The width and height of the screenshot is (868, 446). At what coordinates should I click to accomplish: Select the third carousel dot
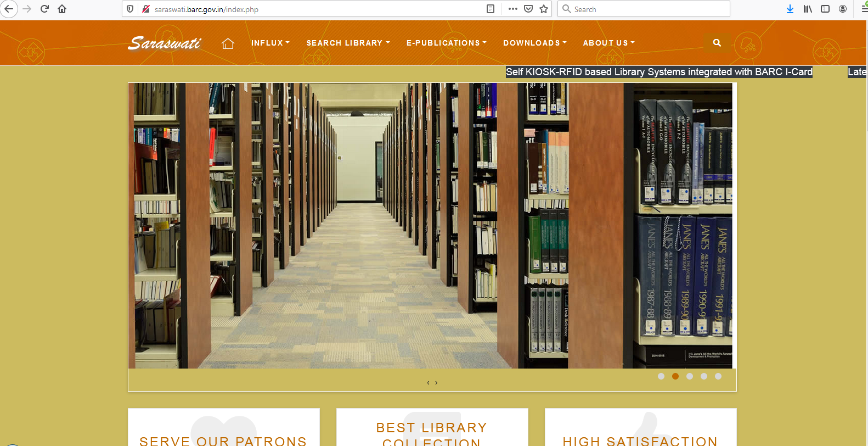[x=690, y=376]
